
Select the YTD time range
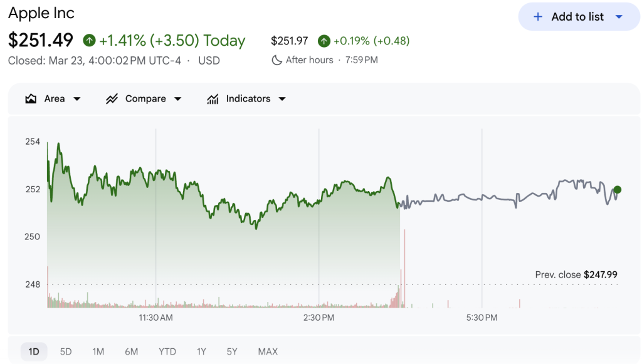(x=167, y=351)
